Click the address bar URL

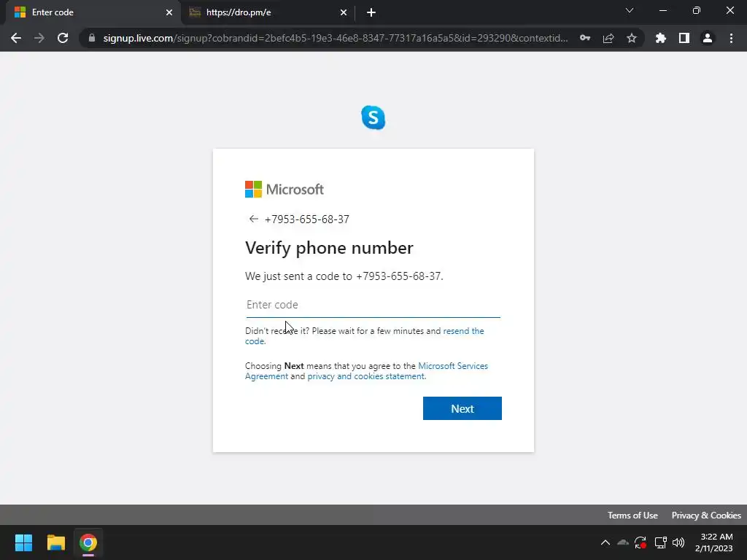336,38
